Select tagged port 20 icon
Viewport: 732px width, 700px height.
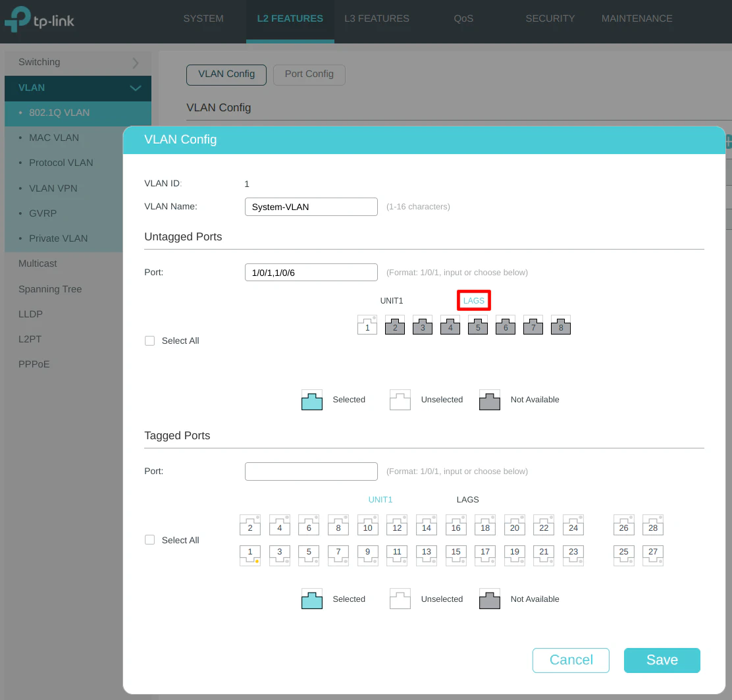point(515,525)
